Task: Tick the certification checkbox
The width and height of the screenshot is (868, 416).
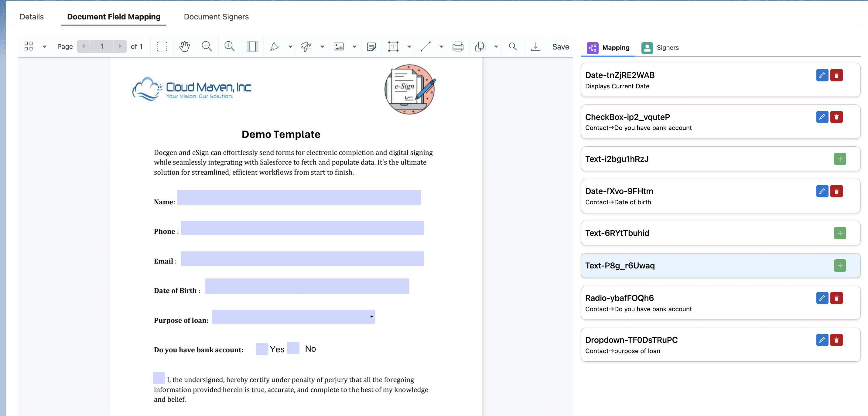Action: click(x=159, y=378)
